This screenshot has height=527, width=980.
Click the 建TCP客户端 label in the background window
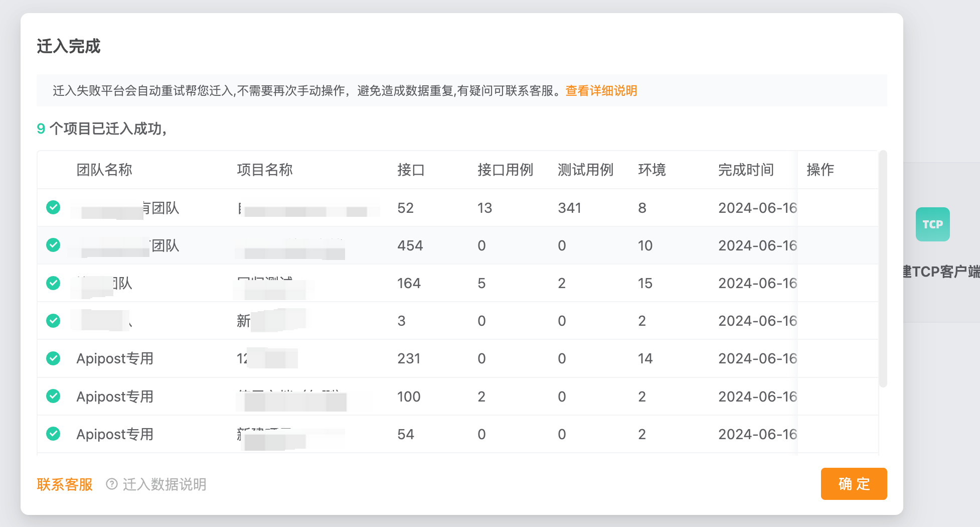tap(941, 272)
